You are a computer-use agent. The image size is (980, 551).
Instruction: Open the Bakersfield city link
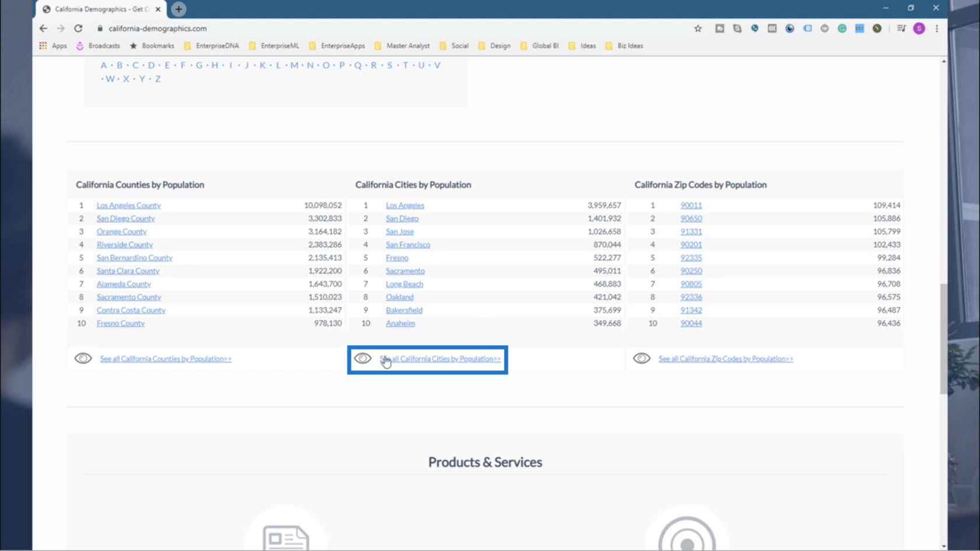click(404, 310)
